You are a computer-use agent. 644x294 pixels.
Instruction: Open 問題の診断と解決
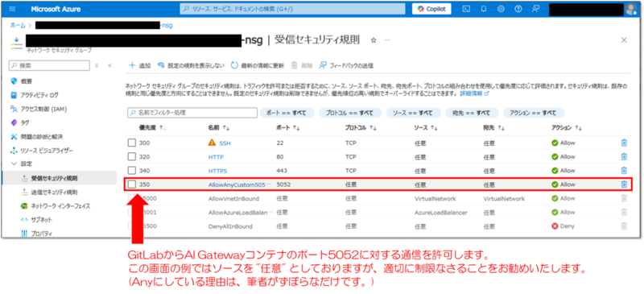tap(42, 136)
